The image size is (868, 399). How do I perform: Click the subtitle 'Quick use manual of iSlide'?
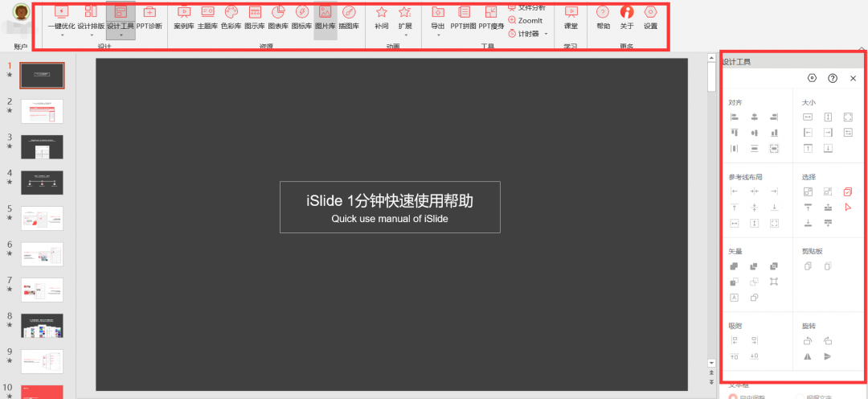[x=390, y=218]
